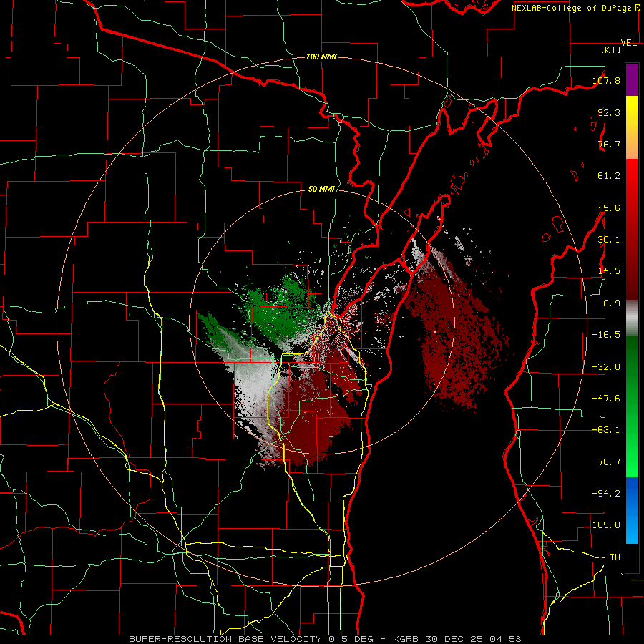Select the 76.7 velocity scale value
Screen dimensions: 644x644
click(609, 144)
